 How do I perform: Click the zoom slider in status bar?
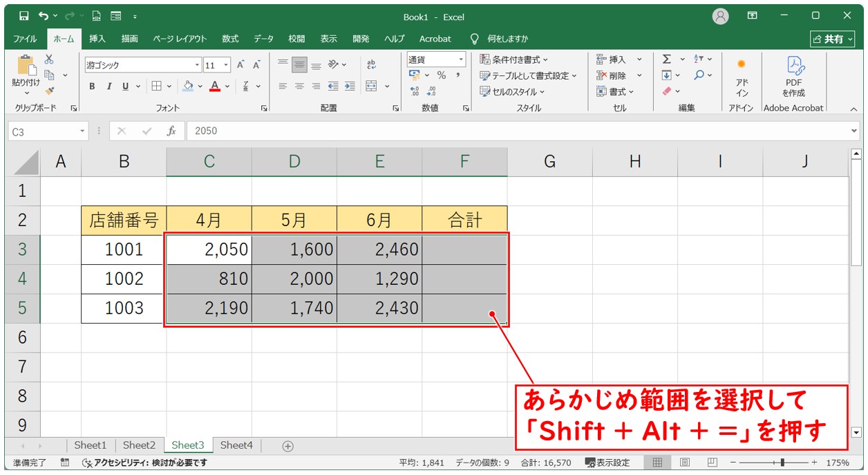pos(782,463)
